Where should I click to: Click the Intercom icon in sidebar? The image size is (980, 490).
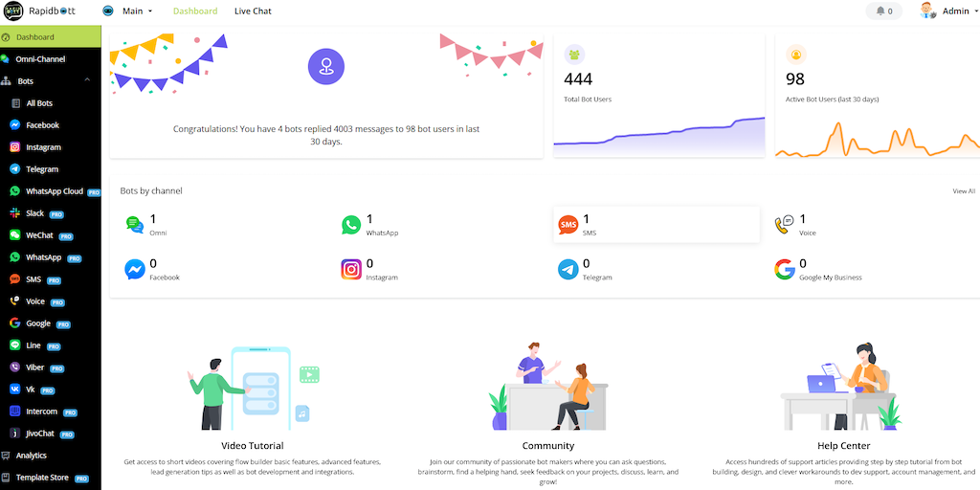[x=15, y=412]
